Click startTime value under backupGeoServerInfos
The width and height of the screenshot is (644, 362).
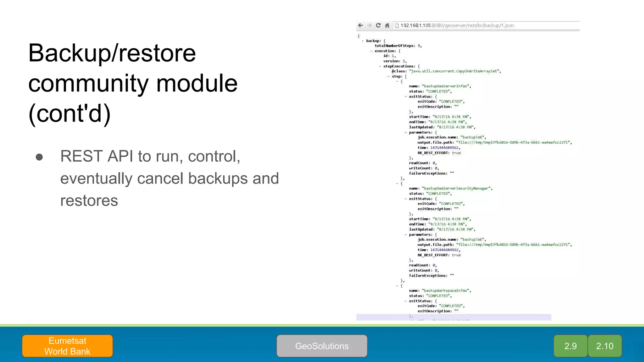coord(451,117)
